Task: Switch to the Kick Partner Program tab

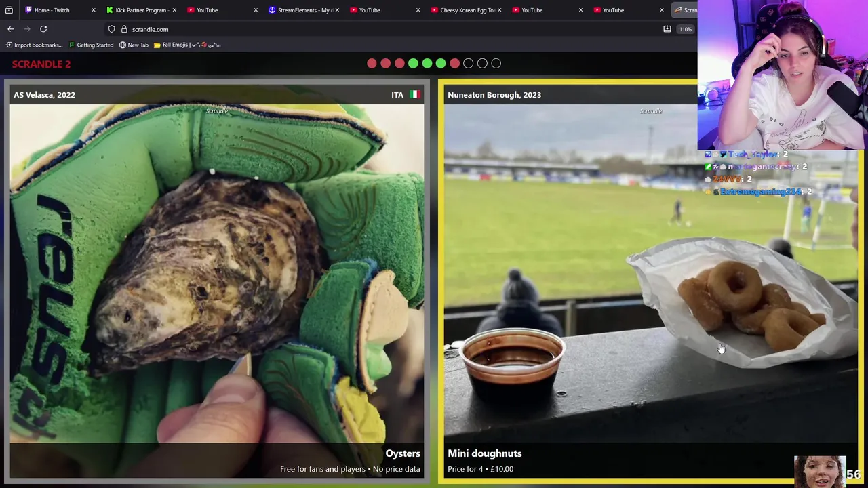Action: tap(141, 10)
